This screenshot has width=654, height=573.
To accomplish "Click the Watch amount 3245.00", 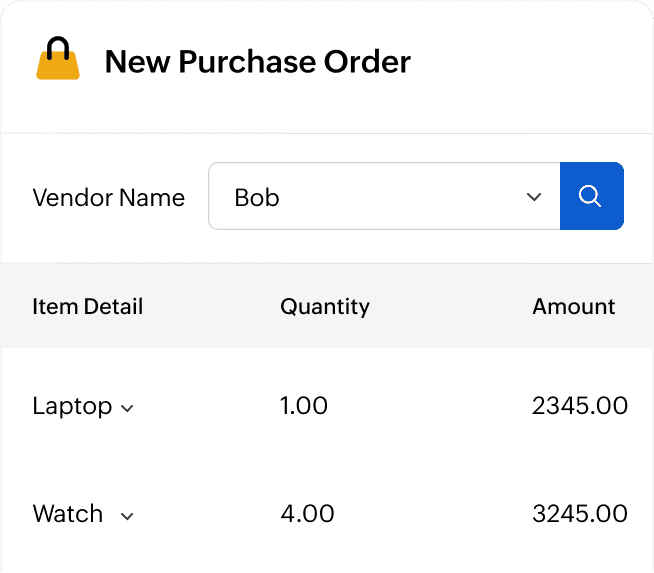I will pos(580,514).
